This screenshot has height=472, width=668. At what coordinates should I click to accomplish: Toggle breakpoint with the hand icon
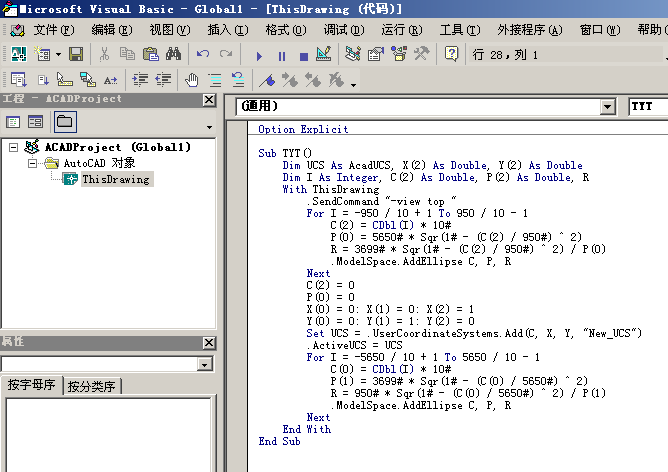tap(192, 80)
